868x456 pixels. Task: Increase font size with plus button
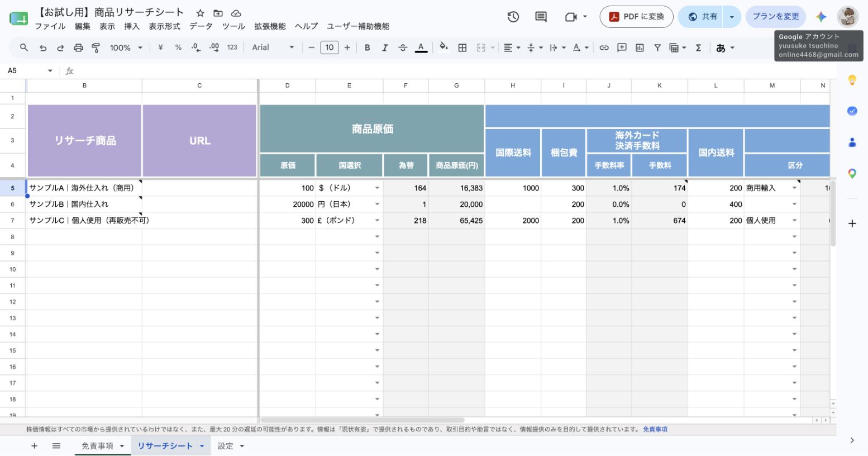pyautogui.click(x=347, y=47)
